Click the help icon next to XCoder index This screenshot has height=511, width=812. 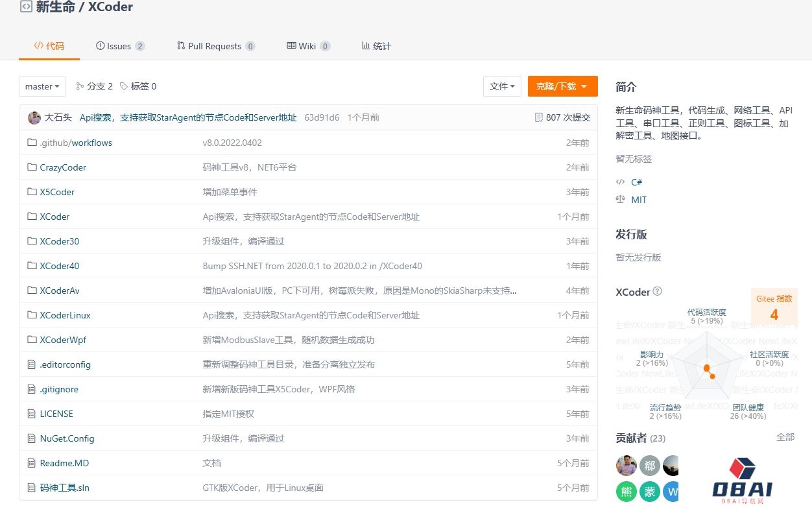[657, 292]
